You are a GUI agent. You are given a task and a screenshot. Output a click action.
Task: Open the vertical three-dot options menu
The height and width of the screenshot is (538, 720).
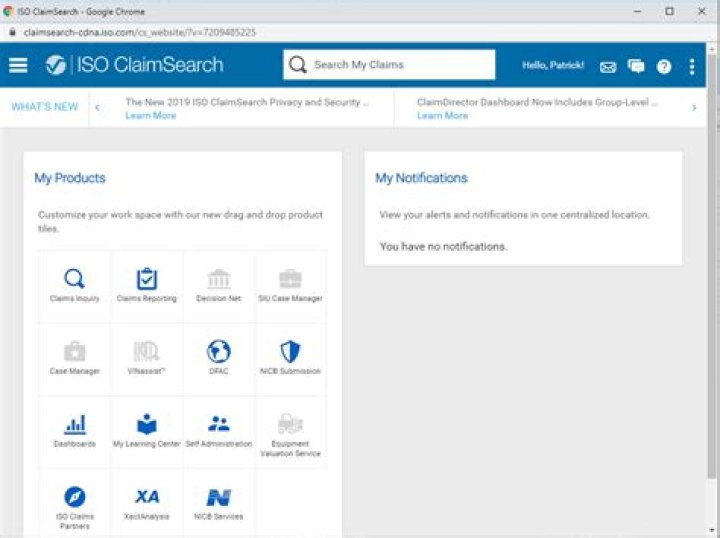pos(692,67)
